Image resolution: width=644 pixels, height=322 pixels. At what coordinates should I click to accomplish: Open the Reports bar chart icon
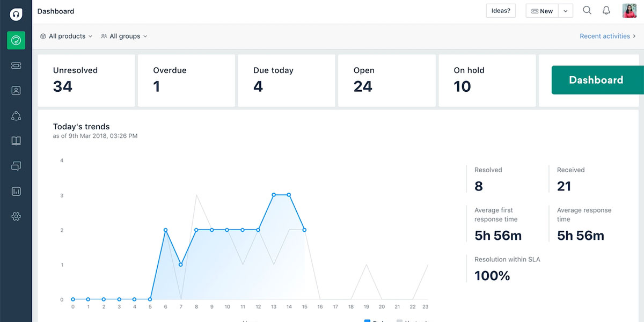pyautogui.click(x=16, y=191)
